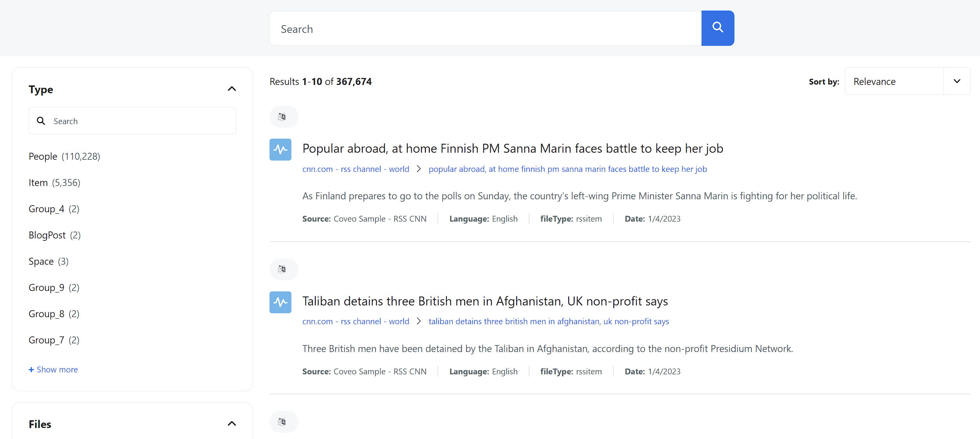Click the main Search input field
980x439 pixels.
485,28
